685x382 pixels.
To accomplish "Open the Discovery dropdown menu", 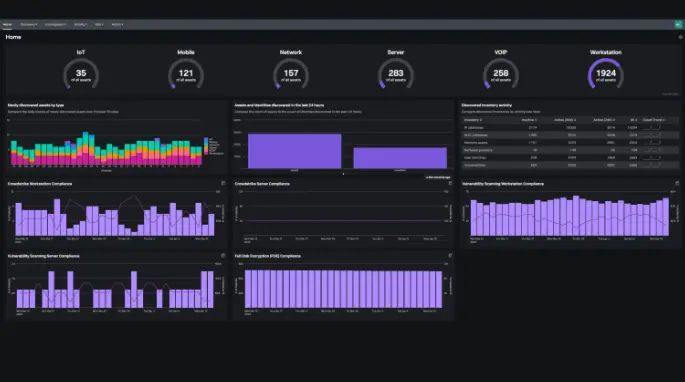I will [29, 24].
